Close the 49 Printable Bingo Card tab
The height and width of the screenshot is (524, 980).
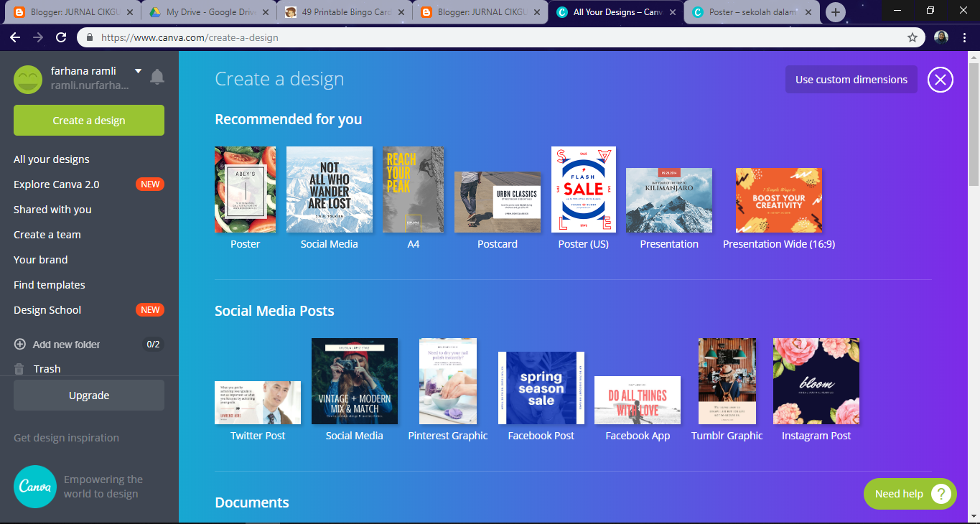click(x=401, y=12)
